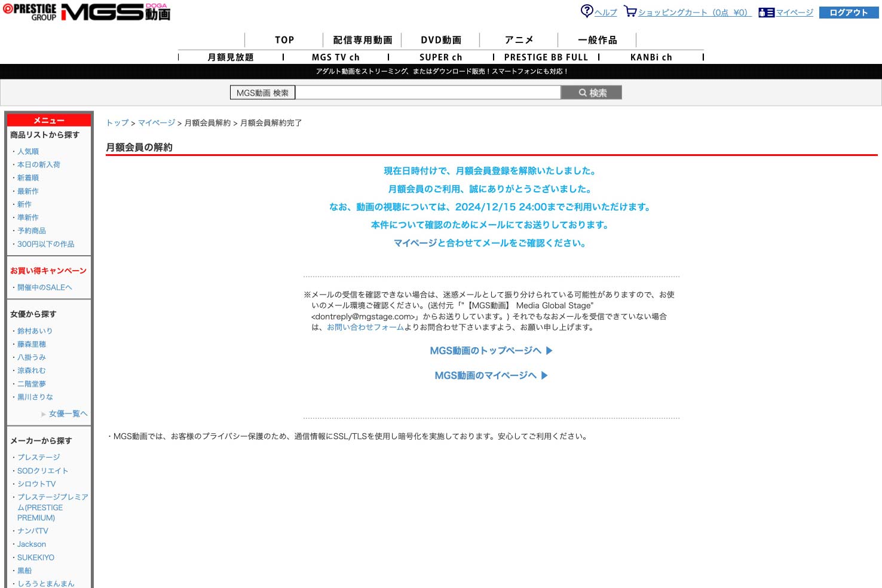
Task: Click the arrow after MGS動画のトップページへ
Action: tap(550, 351)
